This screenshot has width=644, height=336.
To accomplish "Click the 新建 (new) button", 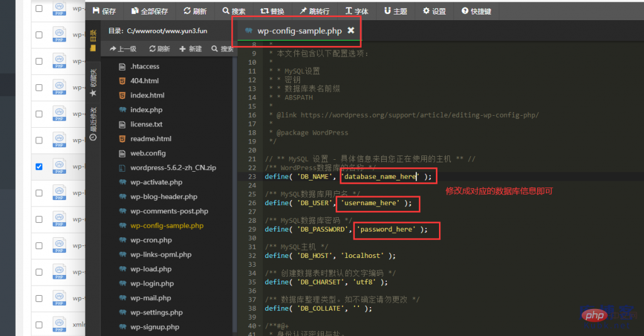I will (191, 49).
